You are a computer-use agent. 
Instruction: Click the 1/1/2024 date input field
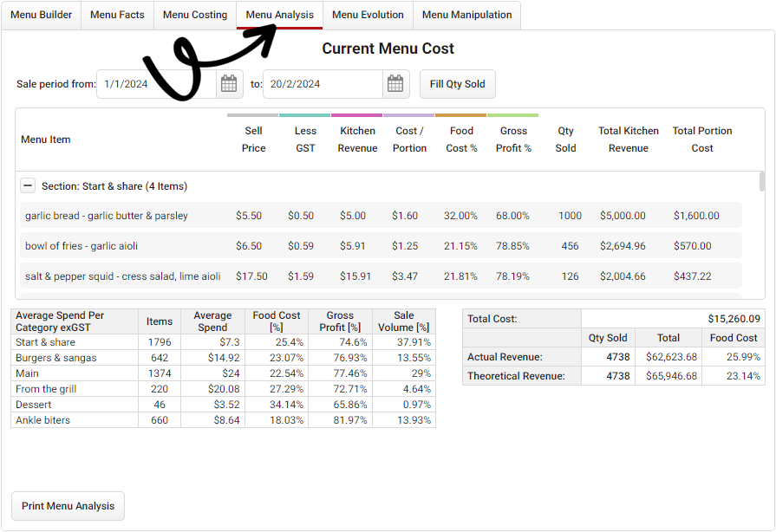(156, 83)
